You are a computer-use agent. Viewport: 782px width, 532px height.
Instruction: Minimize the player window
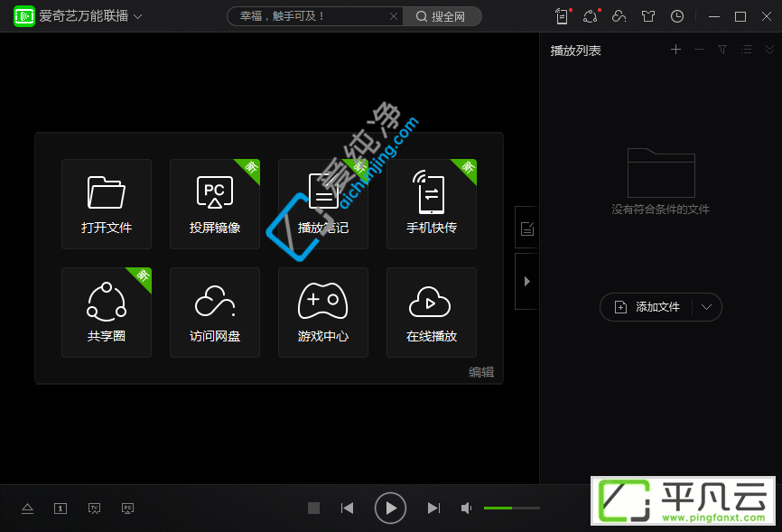(714, 16)
